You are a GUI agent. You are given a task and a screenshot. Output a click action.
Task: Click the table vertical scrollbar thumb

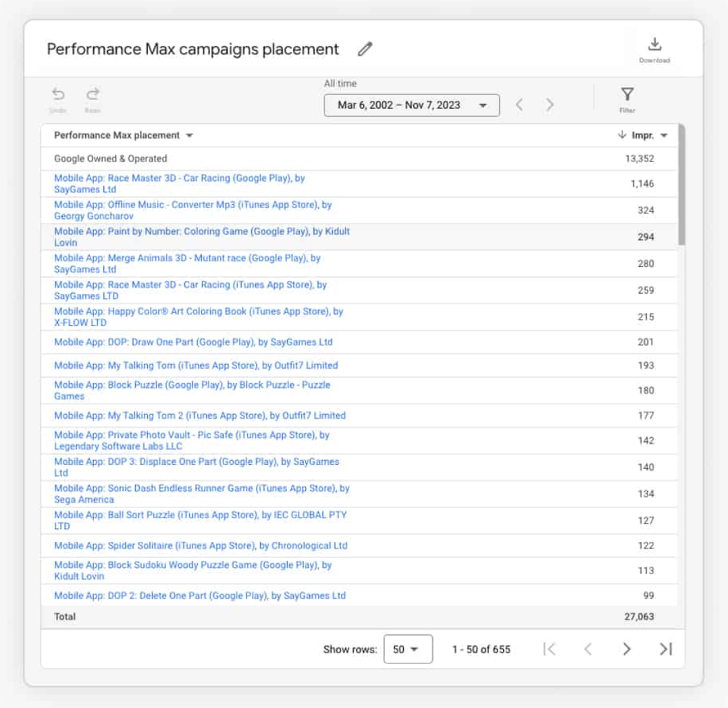pyautogui.click(x=681, y=184)
